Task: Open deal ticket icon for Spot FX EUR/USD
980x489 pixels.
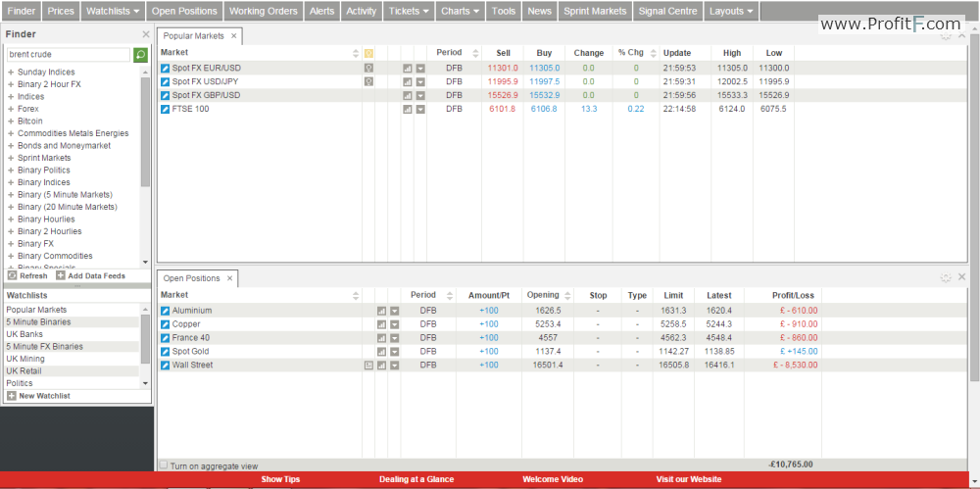Action: click(165, 68)
